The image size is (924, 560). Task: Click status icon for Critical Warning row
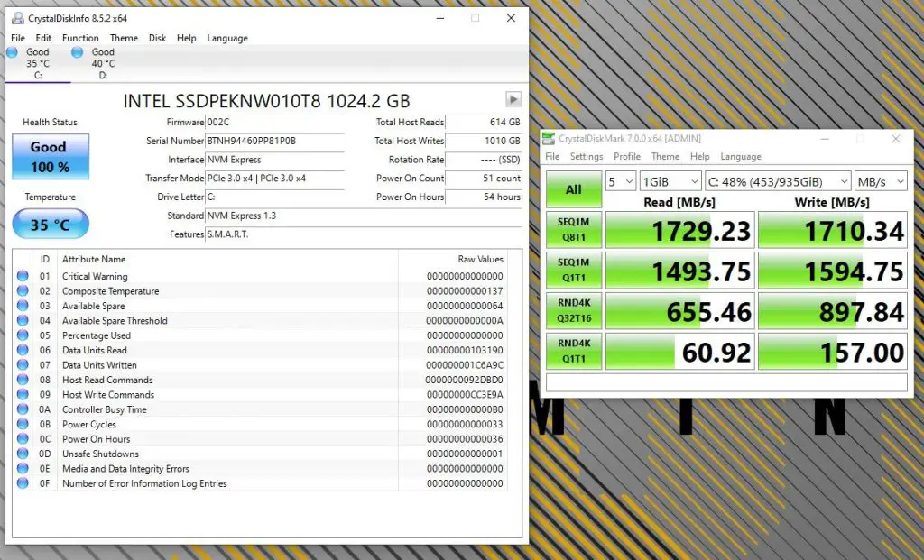click(x=23, y=276)
